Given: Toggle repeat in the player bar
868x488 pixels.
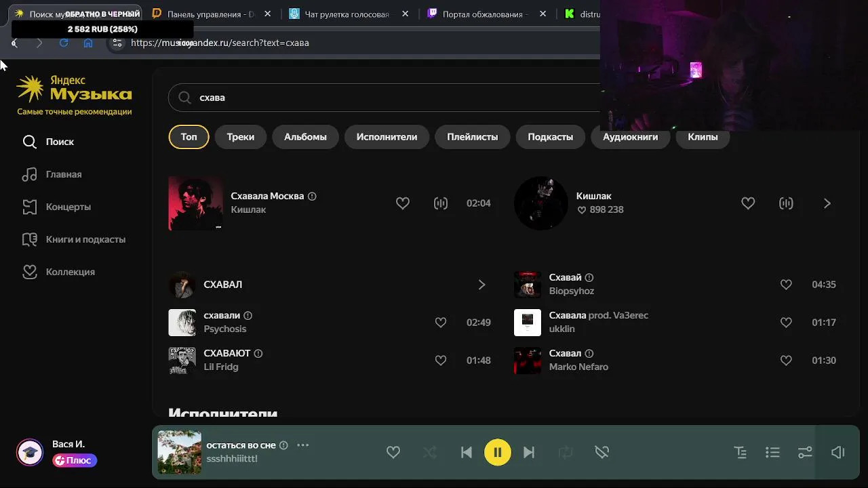Looking at the screenshot, I should (566, 453).
